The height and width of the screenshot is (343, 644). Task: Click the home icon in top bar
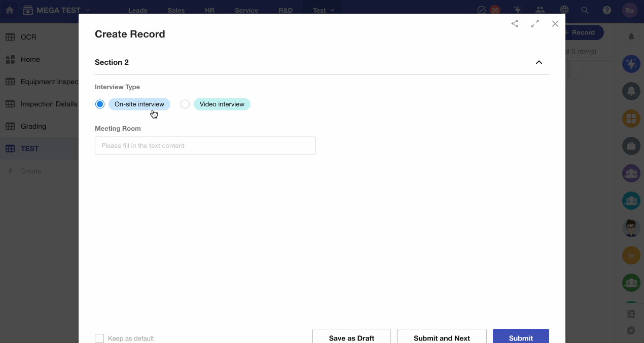pyautogui.click(x=10, y=10)
